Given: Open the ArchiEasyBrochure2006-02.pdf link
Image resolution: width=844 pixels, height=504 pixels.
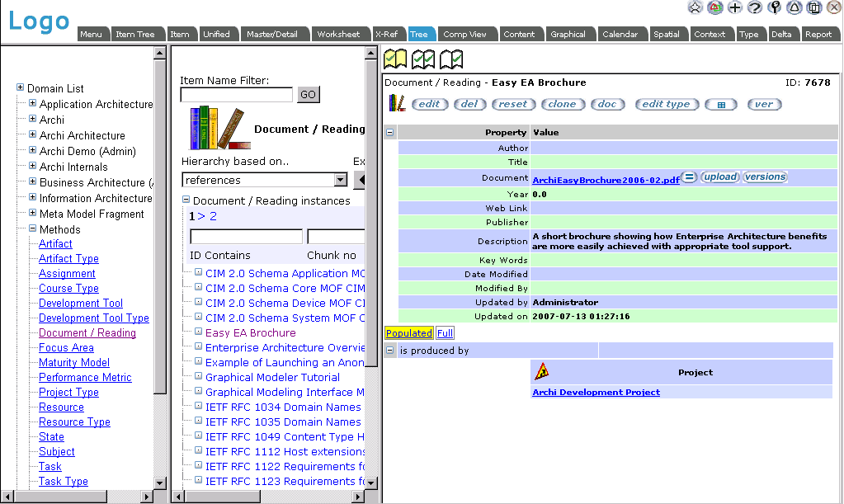Looking at the screenshot, I should pyautogui.click(x=606, y=179).
